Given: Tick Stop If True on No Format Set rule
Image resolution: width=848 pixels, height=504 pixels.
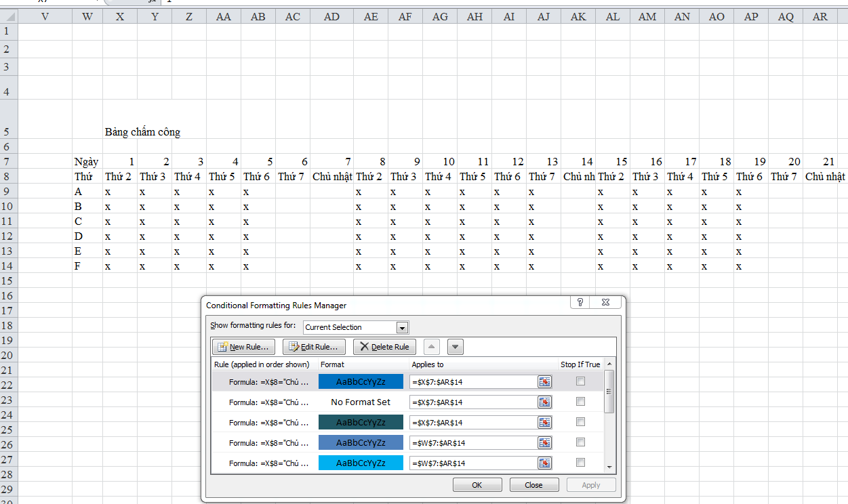Looking at the screenshot, I should click(x=580, y=402).
